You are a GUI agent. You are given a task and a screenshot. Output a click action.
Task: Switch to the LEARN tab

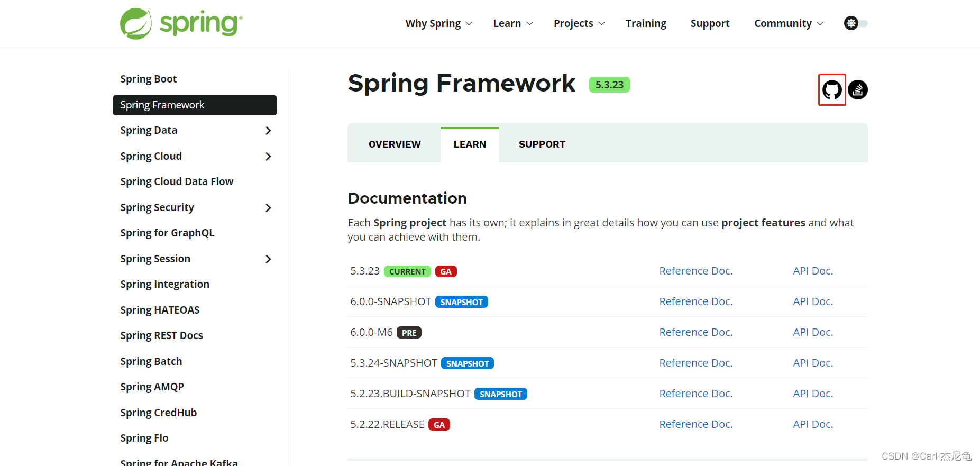470,144
